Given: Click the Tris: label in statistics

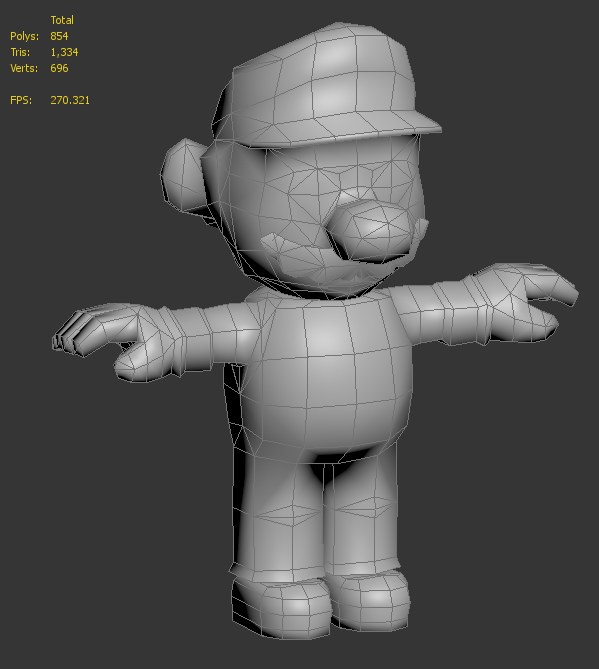Looking at the screenshot, I should tap(20, 52).
